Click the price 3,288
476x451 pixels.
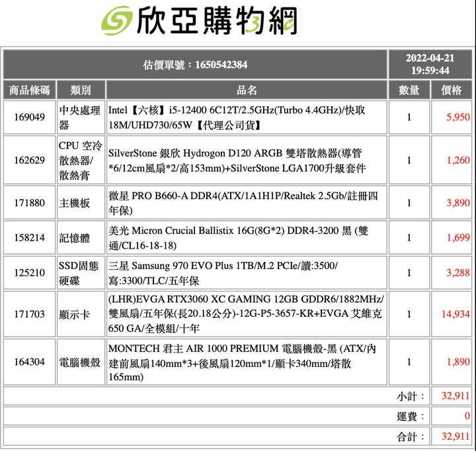pos(457,272)
